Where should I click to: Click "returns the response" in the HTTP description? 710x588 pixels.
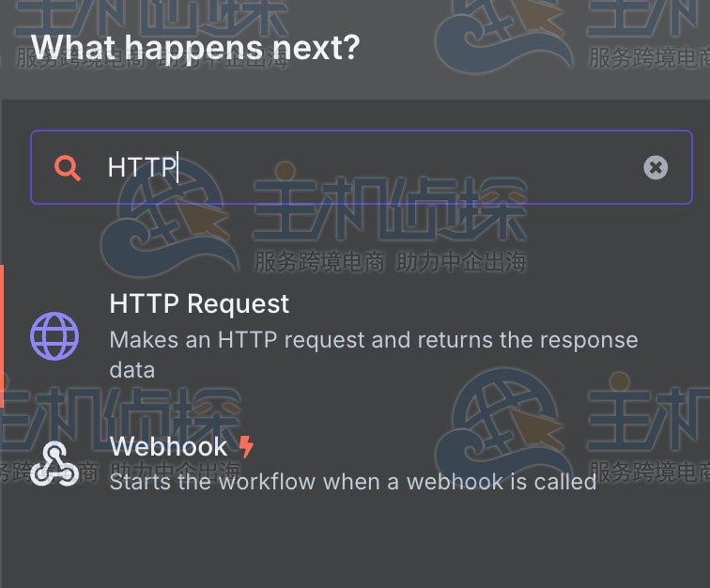527,339
